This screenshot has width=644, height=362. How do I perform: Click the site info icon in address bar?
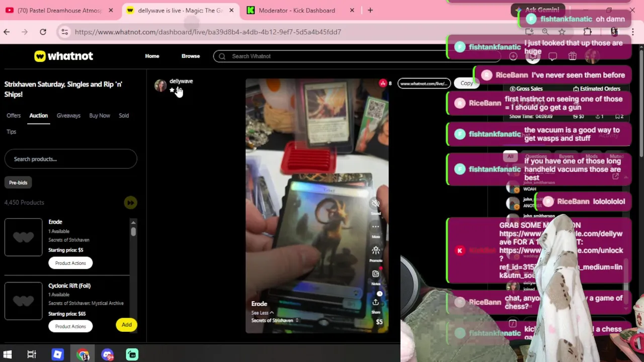64,32
